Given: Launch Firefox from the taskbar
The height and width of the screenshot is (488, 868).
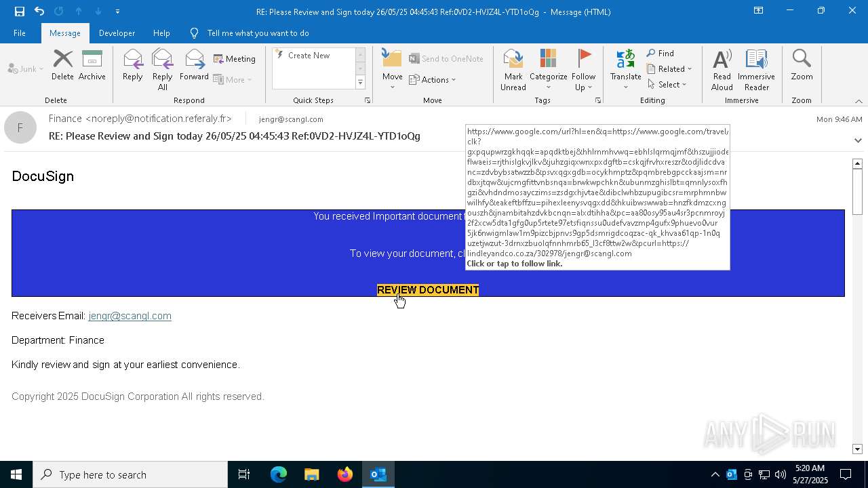Looking at the screenshot, I should tap(345, 474).
